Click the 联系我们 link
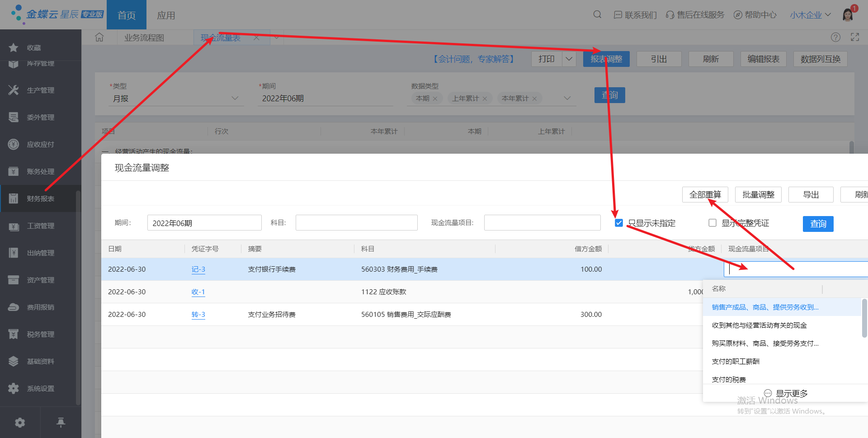The width and height of the screenshot is (868, 438). point(635,15)
